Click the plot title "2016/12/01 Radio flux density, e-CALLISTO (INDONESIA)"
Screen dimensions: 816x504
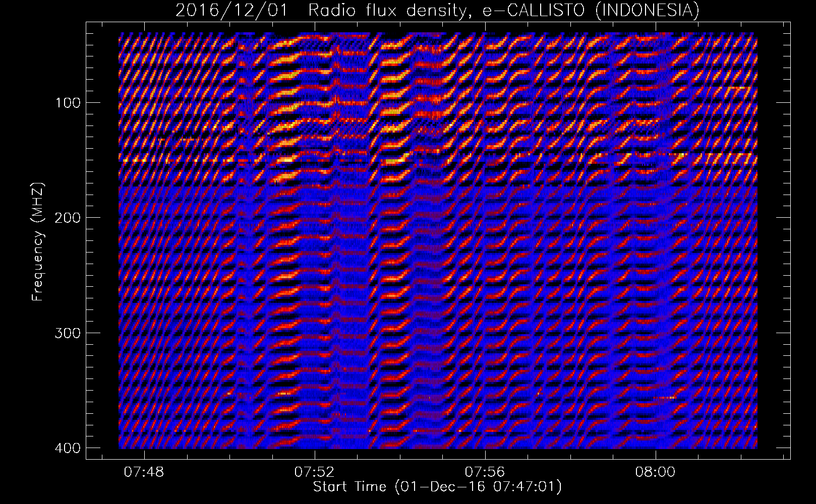[x=437, y=10]
